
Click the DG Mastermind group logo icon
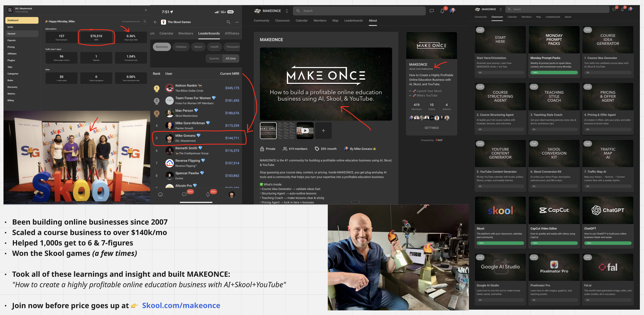pos(10,10)
